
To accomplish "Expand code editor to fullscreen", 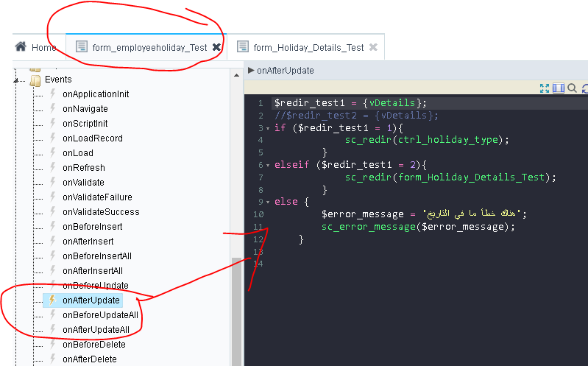I will [x=545, y=88].
